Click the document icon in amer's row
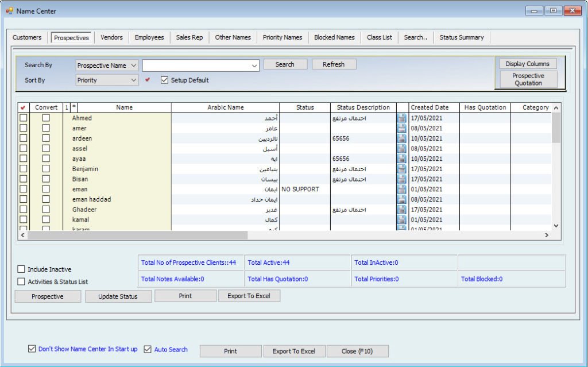 pyautogui.click(x=402, y=129)
